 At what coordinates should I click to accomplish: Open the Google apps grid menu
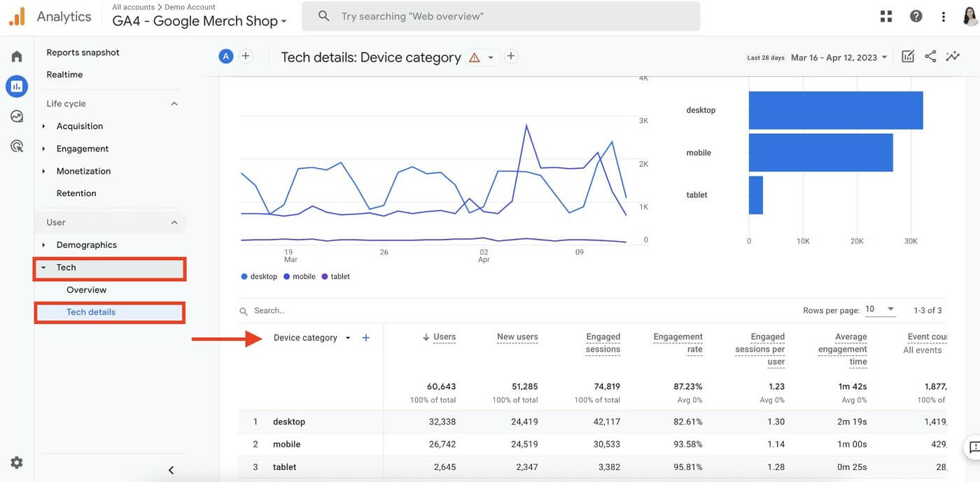pyautogui.click(x=885, y=15)
